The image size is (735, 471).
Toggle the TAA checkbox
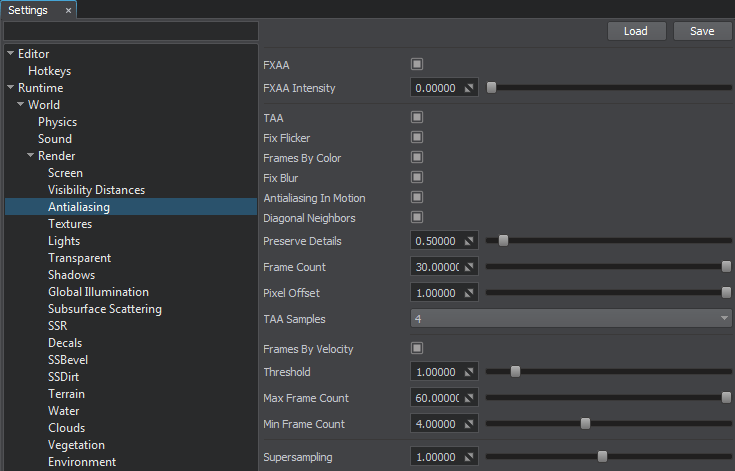(x=417, y=118)
